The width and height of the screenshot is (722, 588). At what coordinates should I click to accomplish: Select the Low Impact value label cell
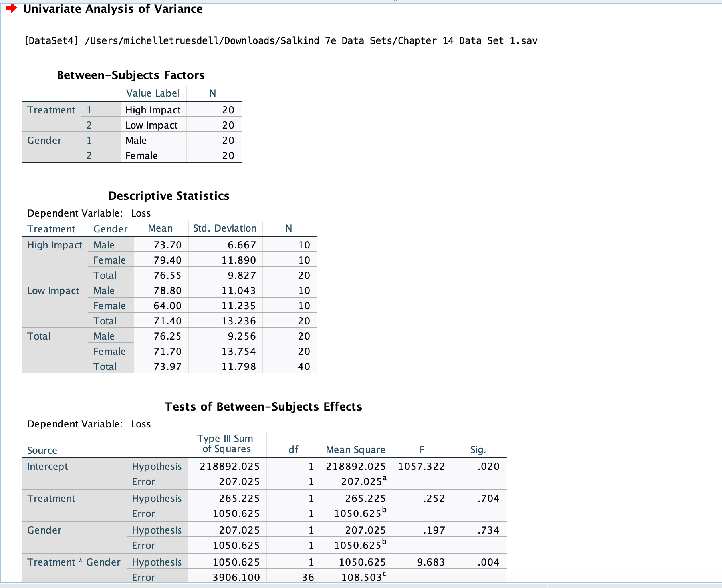tap(151, 125)
